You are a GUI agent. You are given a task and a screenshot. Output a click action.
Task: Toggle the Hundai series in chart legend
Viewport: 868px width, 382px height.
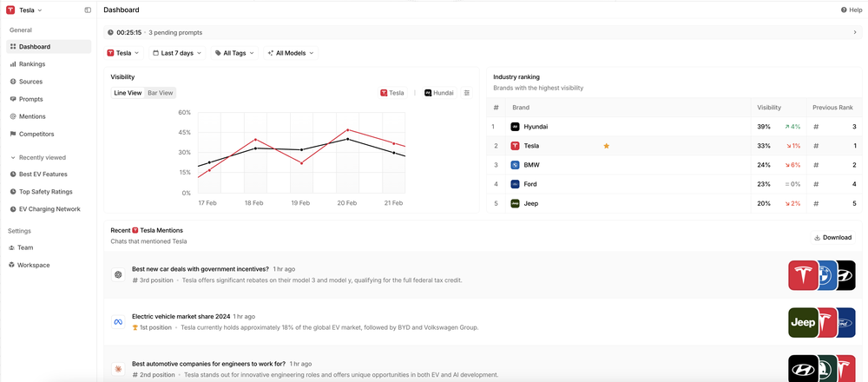coord(439,93)
